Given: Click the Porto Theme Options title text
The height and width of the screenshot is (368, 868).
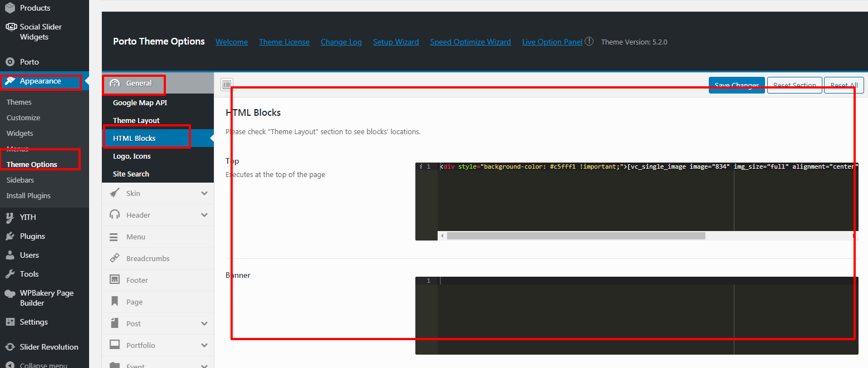Looking at the screenshot, I should 159,41.
